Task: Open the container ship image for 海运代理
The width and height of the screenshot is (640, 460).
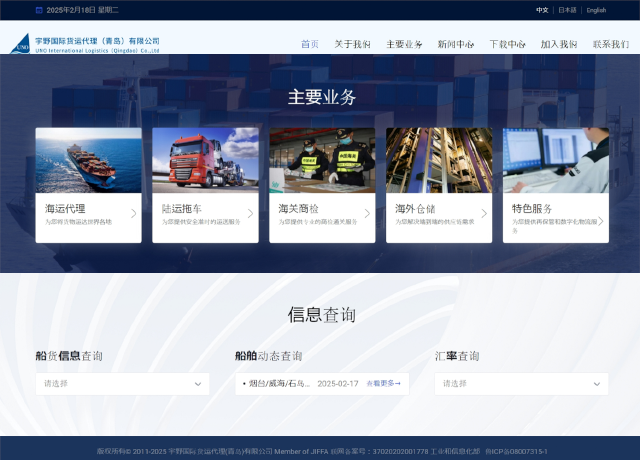Action: 88,160
